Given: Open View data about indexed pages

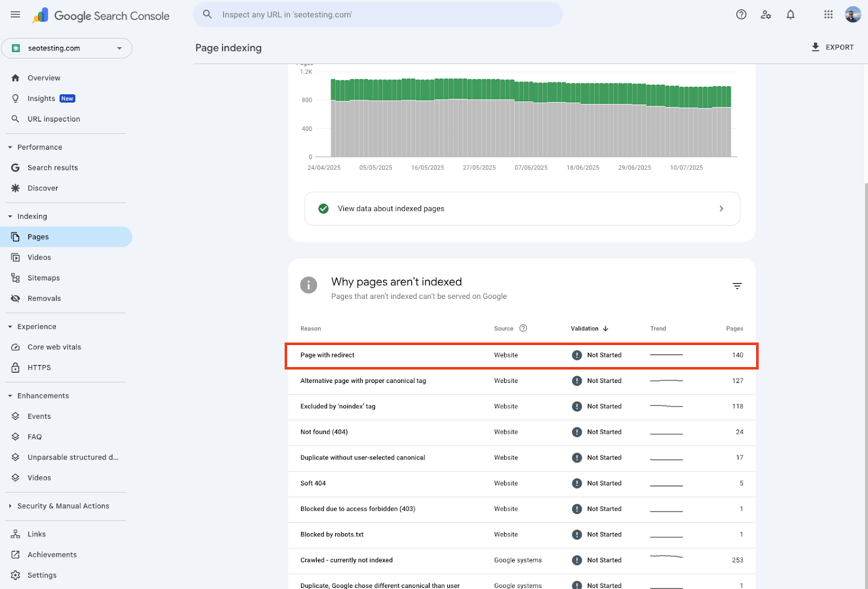Looking at the screenshot, I should 522,208.
